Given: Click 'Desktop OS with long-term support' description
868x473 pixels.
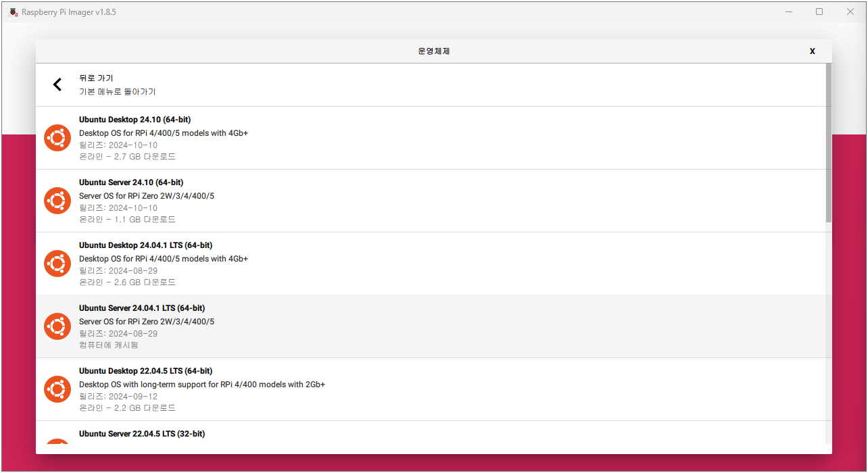Looking at the screenshot, I should (x=202, y=384).
